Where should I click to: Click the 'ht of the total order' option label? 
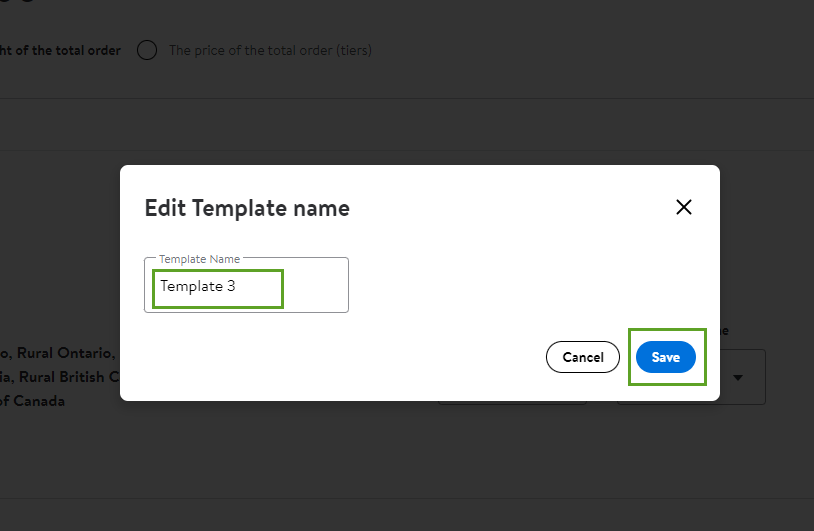60,50
